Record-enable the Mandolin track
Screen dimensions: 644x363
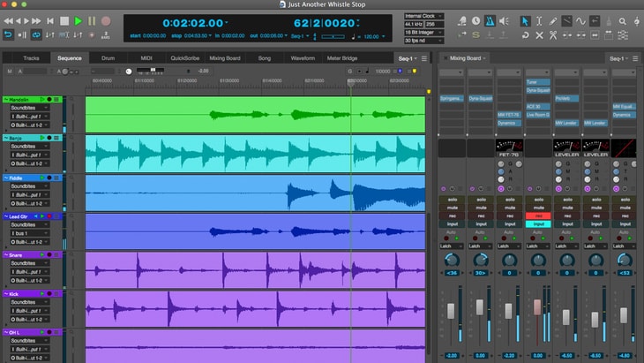[49, 100]
